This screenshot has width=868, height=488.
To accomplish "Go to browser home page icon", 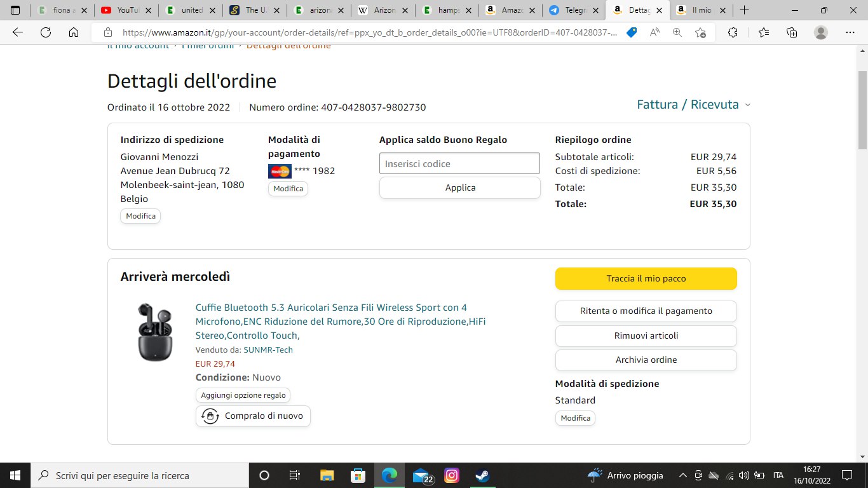I will [74, 32].
